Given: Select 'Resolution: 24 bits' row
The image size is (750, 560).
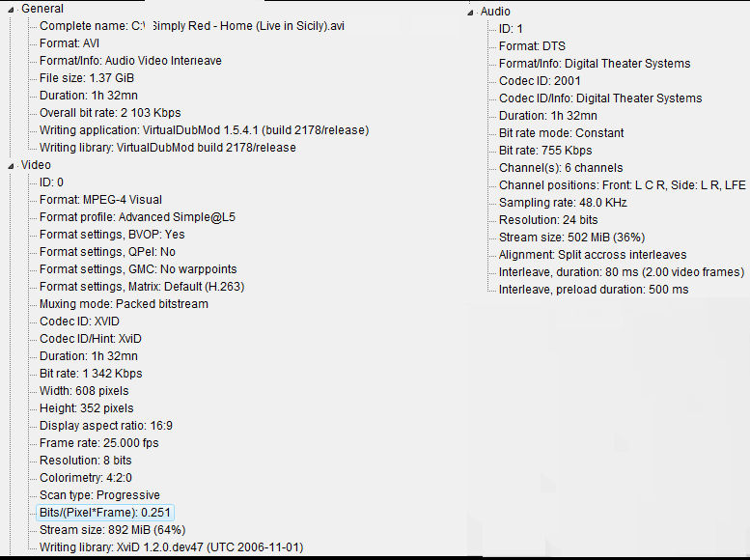Looking at the screenshot, I should point(548,220).
